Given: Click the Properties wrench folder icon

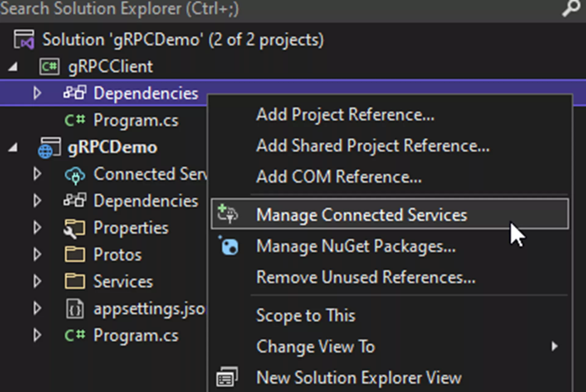Looking at the screenshot, I should pos(74,228).
